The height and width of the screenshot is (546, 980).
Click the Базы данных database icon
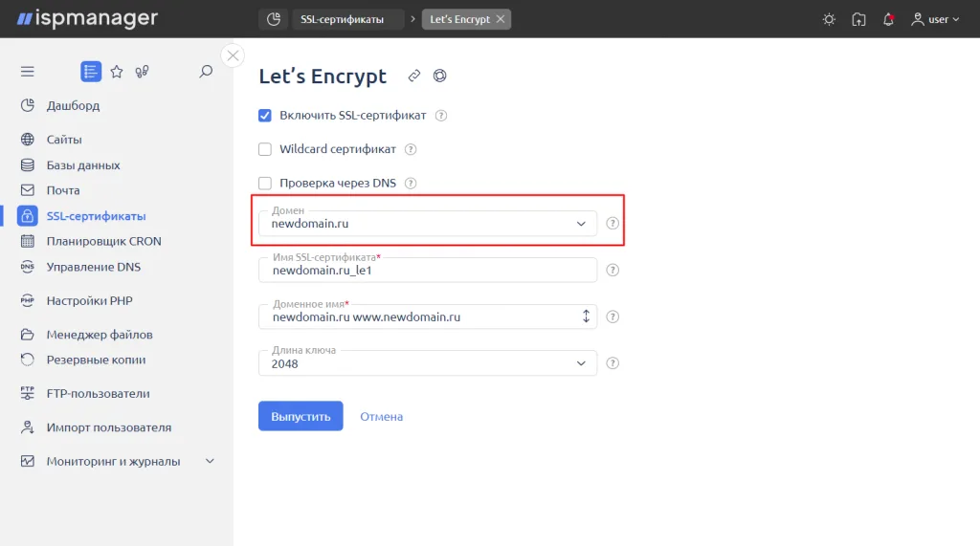pyautogui.click(x=28, y=164)
